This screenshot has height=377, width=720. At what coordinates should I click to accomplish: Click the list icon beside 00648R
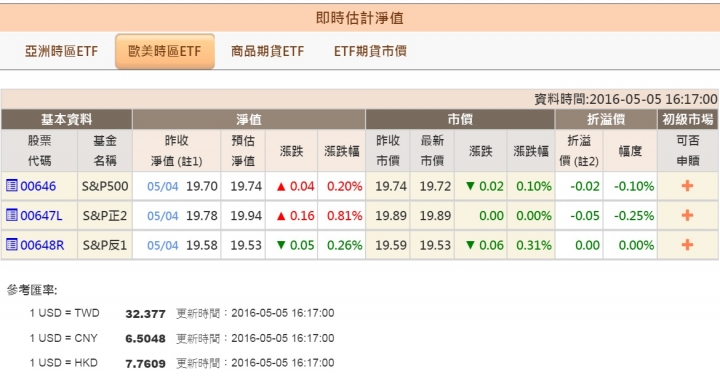coord(11,244)
